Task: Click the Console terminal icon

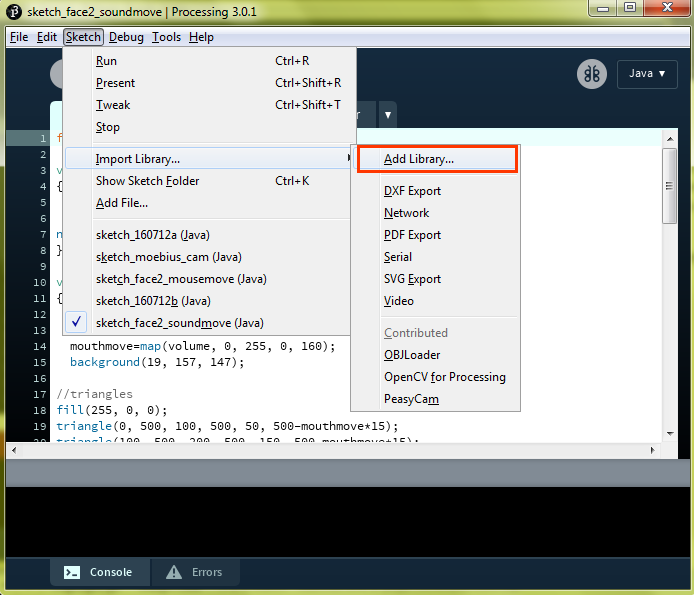Action: (x=72, y=572)
